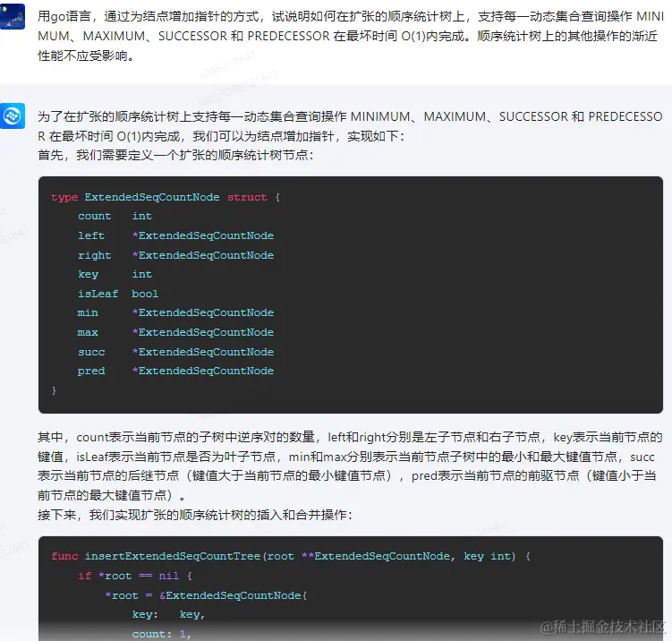The width and height of the screenshot is (672, 641).
Task: Click the 'right *ExtendedSeqCountNode' code line
Action: point(175,255)
